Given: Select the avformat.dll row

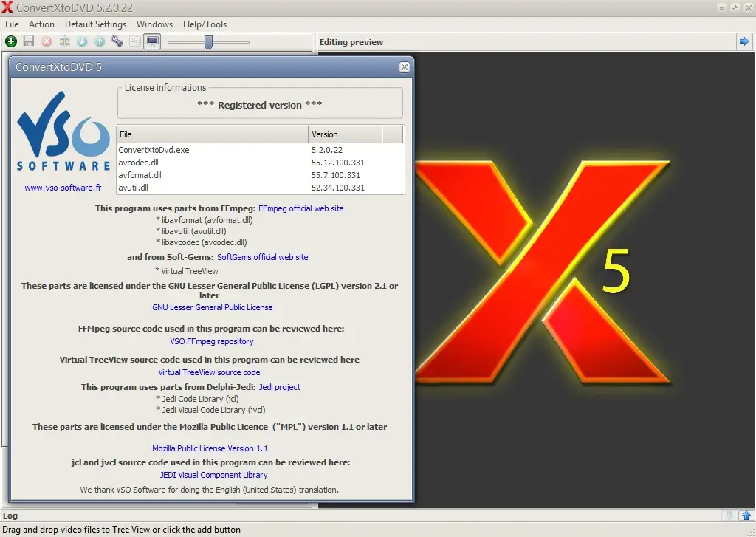Looking at the screenshot, I should click(x=261, y=175).
